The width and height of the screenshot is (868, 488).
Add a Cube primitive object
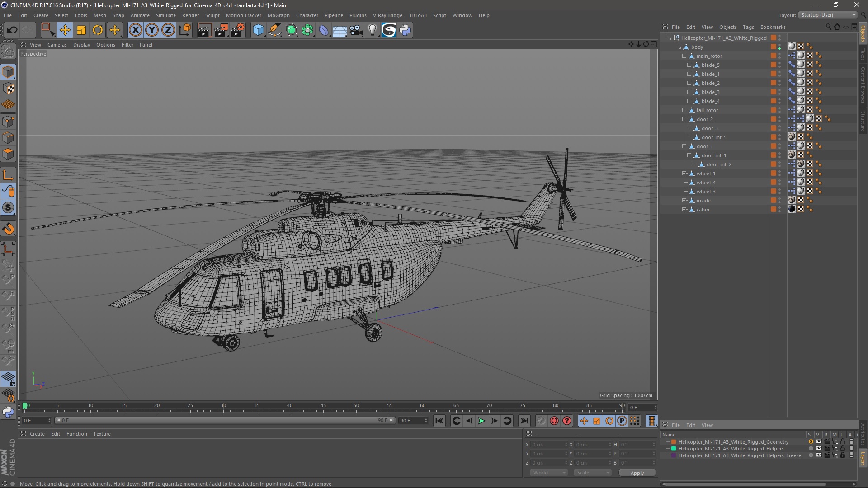(258, 30)
